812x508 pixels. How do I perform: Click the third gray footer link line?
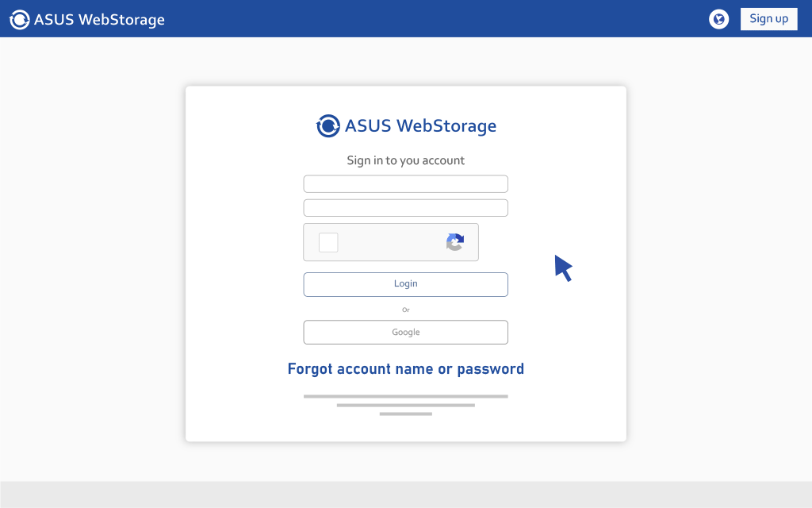click(405, 414)
